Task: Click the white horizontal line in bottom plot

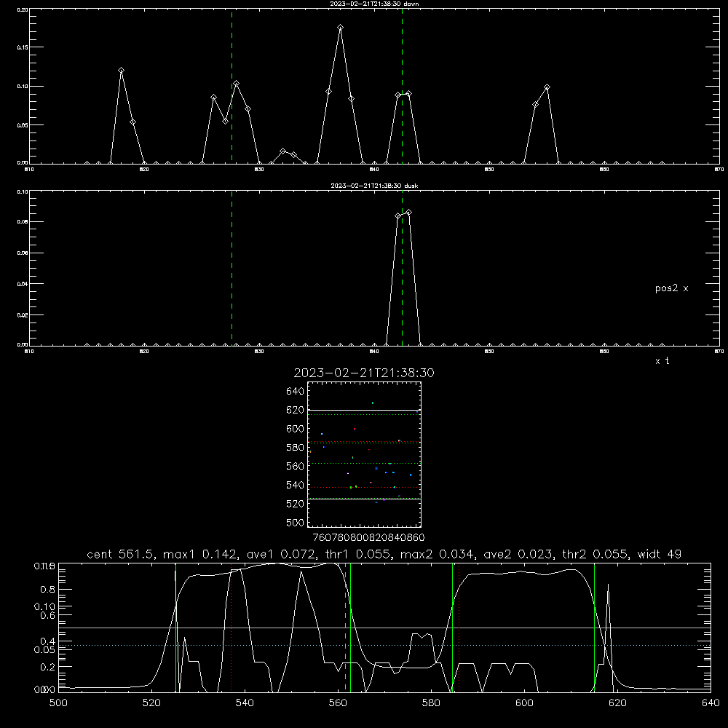Action: pos(384,628)
